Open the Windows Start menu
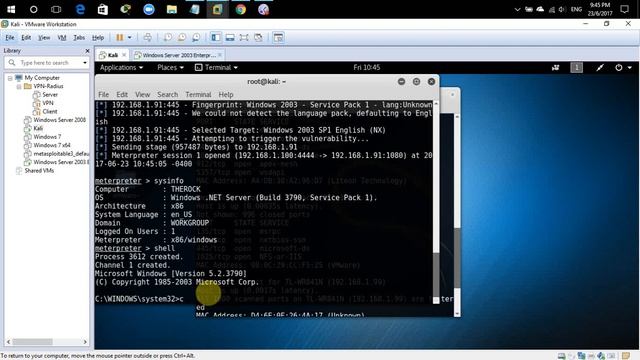This screenshot has width=640, height=360. pos(11,9)
